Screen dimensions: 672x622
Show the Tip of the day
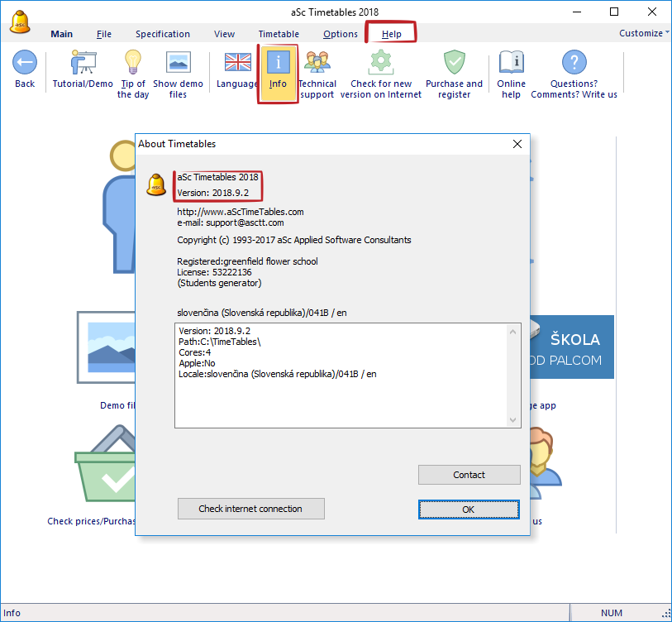point(133,63)
